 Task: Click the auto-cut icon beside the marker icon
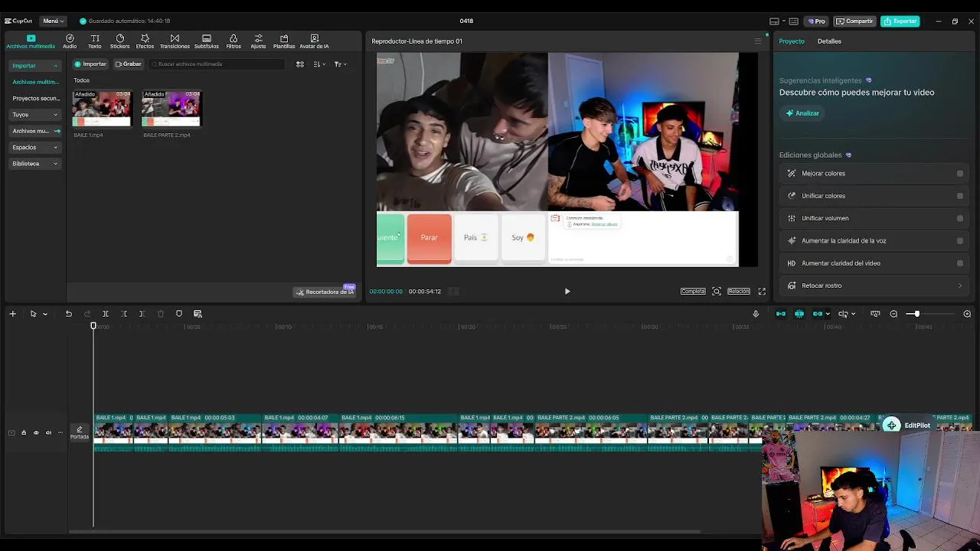click(198, 314)
